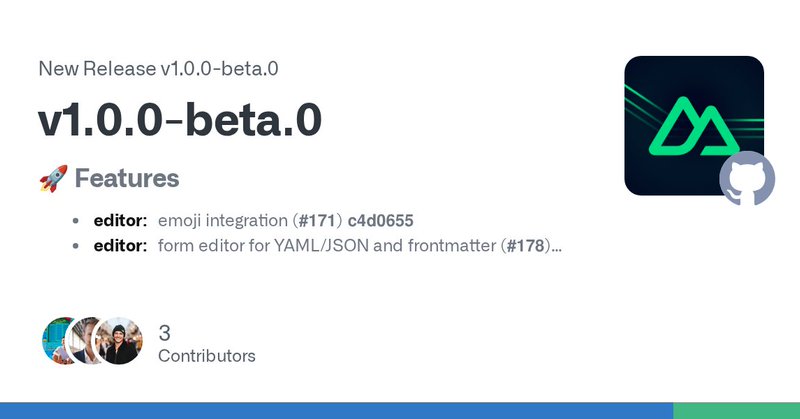The width and height of the screenshot is (800, 419).
Task: Click the v1.0.0-beta.0 release title
Action: [180, 119]
